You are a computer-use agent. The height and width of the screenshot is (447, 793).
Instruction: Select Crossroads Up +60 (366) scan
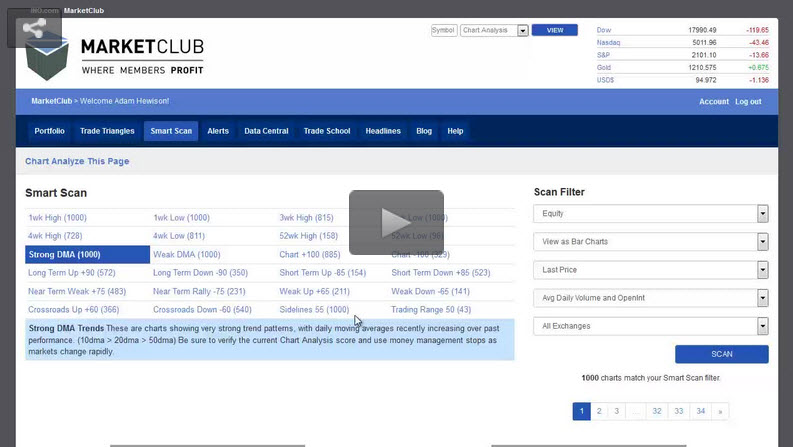point(73,310)
